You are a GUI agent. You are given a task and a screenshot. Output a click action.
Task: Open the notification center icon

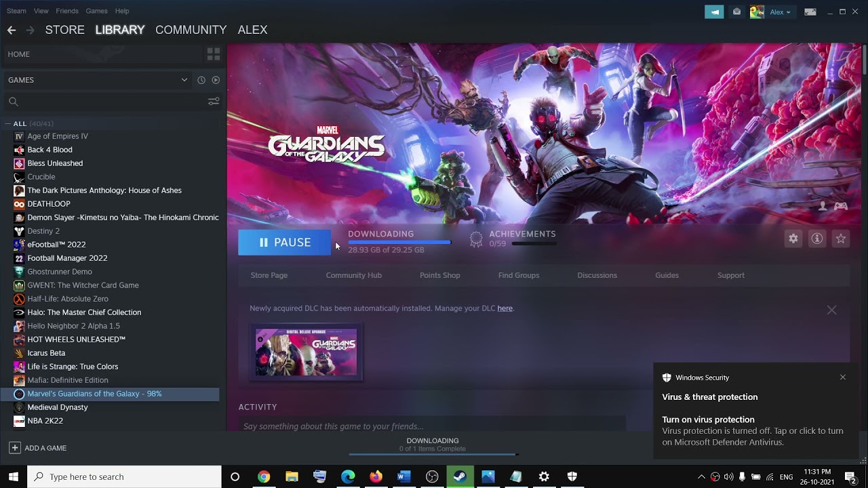[x=850, y=476]
